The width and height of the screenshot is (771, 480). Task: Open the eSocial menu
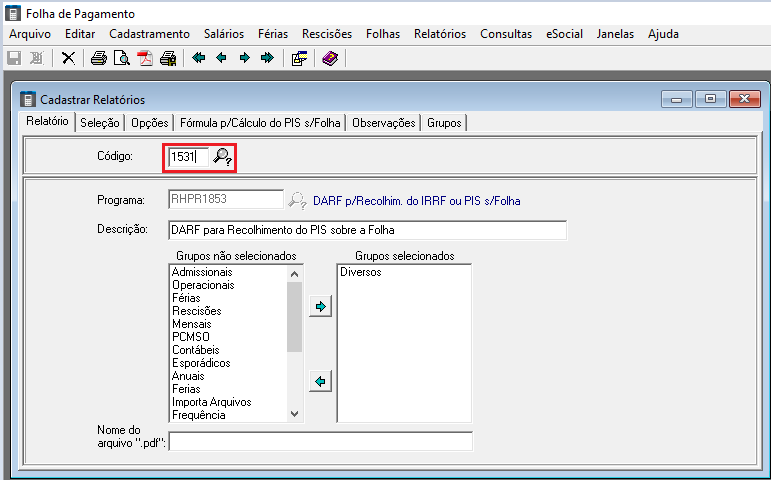coord(564,34)
